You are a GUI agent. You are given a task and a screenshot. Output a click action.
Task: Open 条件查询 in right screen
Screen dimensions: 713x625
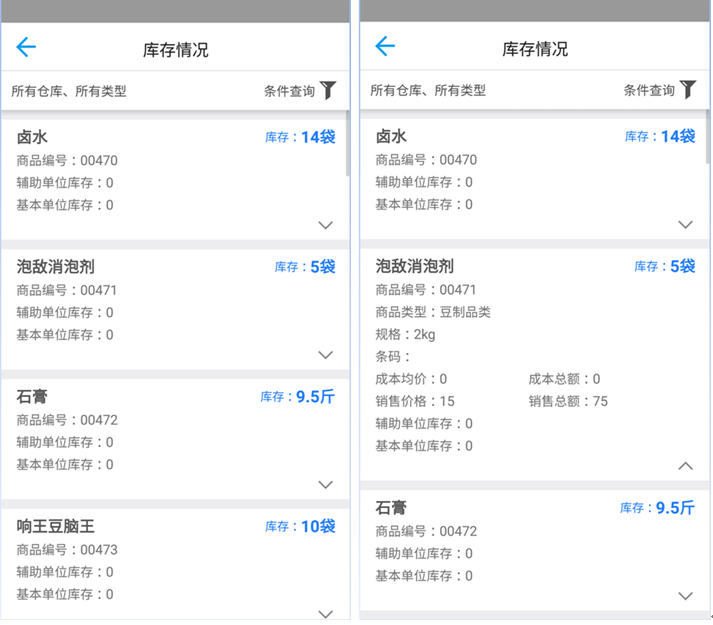[x=650, y=90]
